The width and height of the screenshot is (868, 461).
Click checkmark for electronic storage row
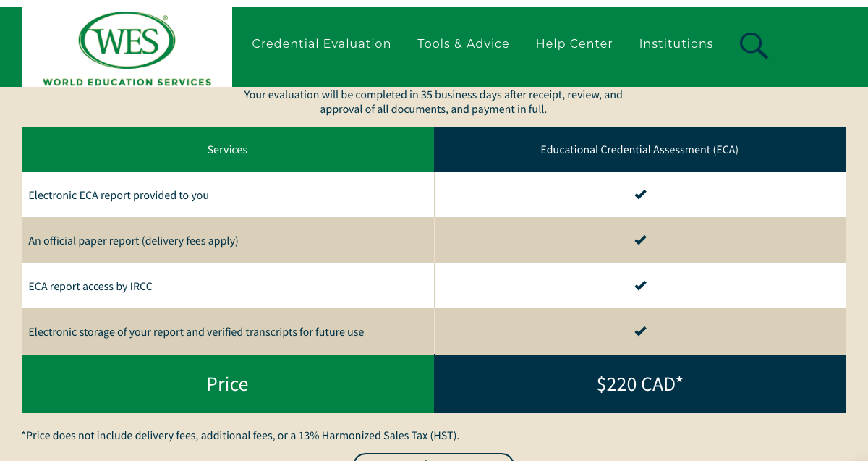click(x=640, y=331)
